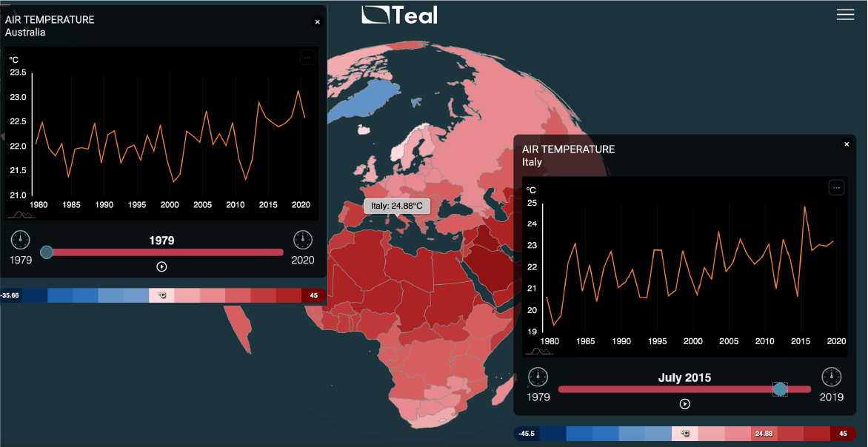Click the -35.66 swatch in the left legend
The width and height of the screenshot is (868, 447).
pyautogui.click(x=10, y=295)
